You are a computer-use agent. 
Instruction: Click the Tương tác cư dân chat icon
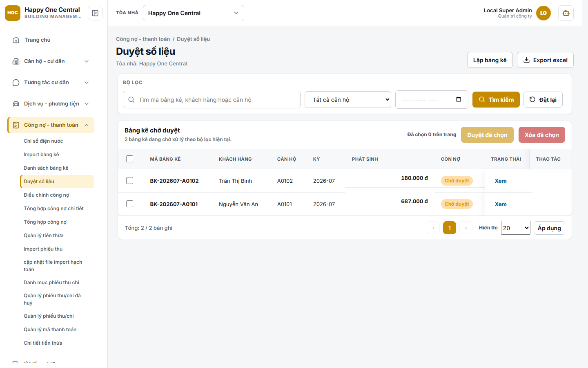coord(16,83)
